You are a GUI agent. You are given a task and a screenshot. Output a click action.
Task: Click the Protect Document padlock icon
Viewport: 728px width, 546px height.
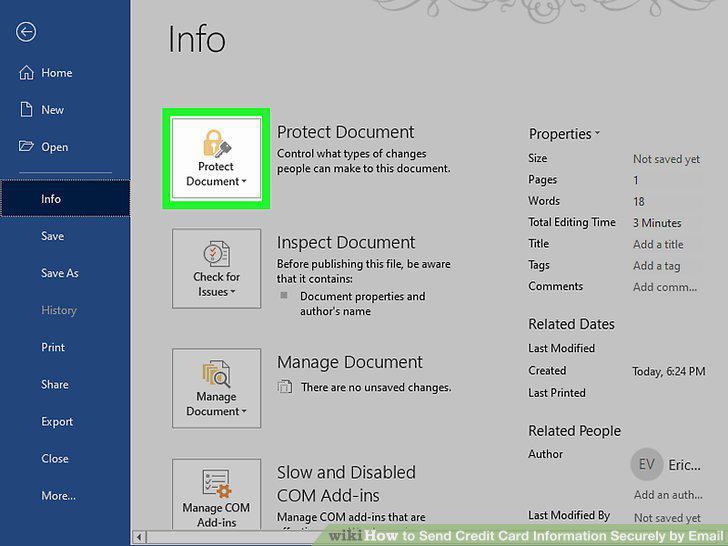coord(216,143)
